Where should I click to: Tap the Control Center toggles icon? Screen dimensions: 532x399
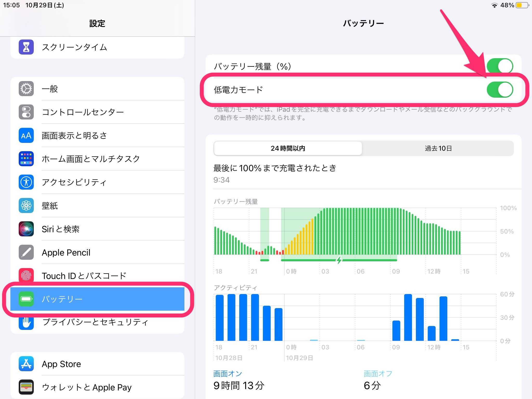point(26,112)
